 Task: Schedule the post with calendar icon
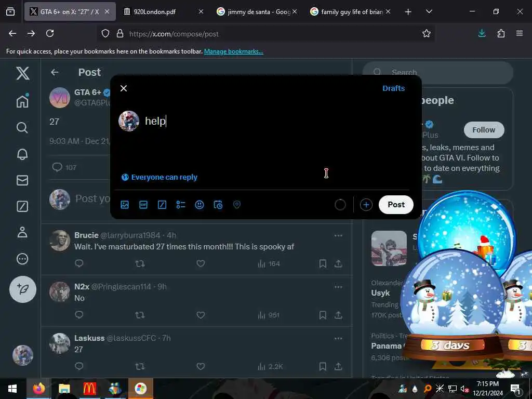coord(218,205)
